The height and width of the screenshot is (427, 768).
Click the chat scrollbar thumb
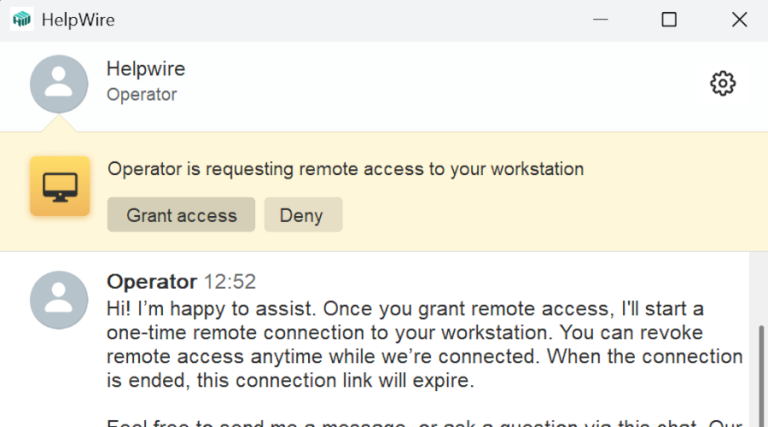tap(759, 375)
